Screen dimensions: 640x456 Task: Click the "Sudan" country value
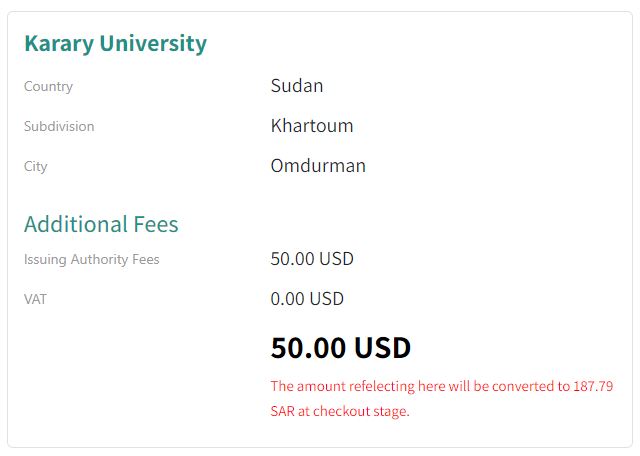(297, 86)
